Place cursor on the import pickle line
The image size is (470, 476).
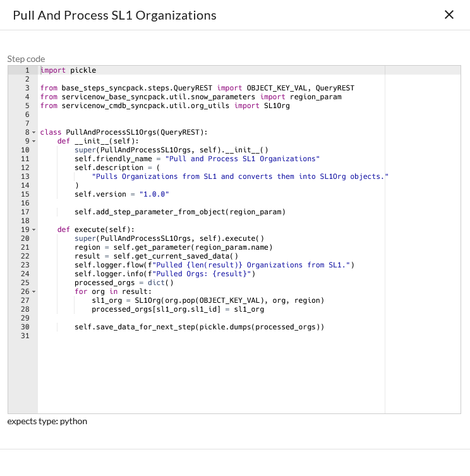point(68,70)
